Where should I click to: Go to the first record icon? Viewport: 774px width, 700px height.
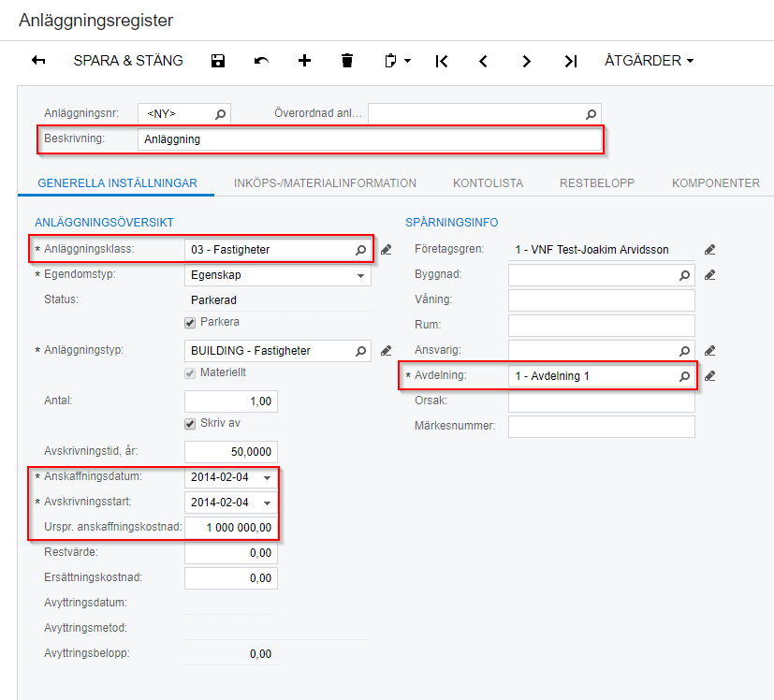point(442,61)
